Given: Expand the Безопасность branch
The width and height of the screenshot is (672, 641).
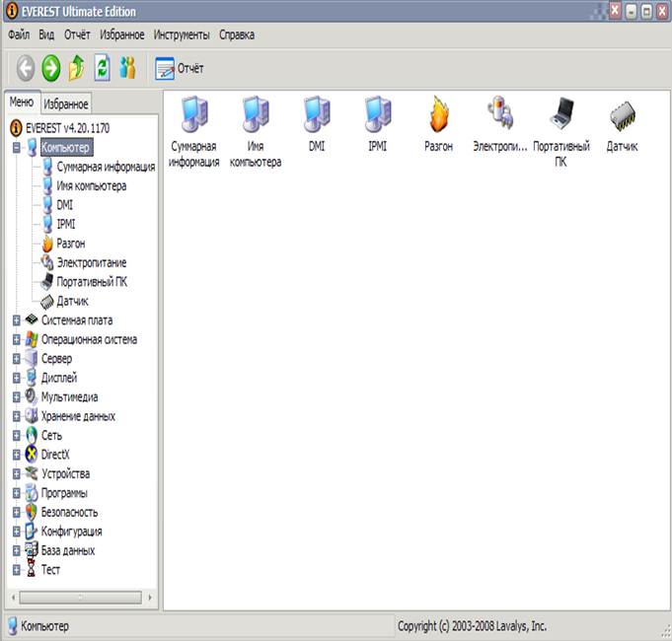Looking at the screenshot, I should (17, 512).
